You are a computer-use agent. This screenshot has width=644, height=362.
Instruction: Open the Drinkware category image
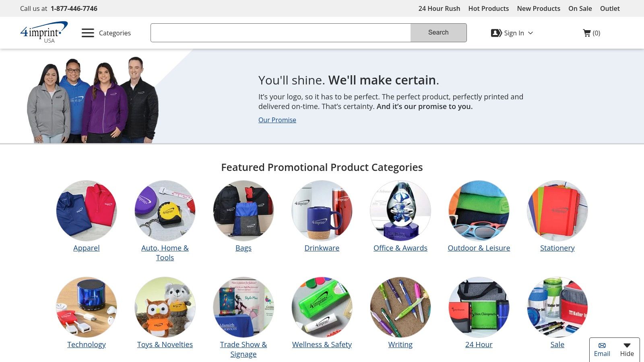coord(322,210)
